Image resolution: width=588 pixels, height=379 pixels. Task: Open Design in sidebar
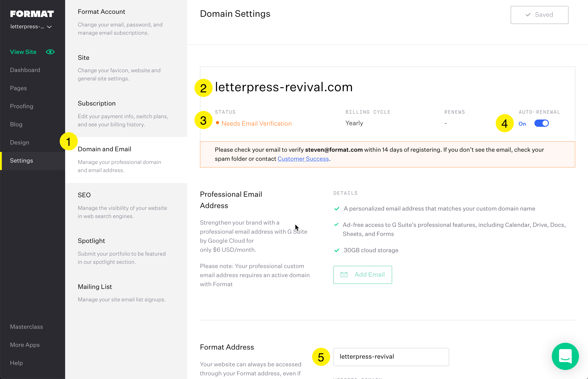click(x=20, y=142)
